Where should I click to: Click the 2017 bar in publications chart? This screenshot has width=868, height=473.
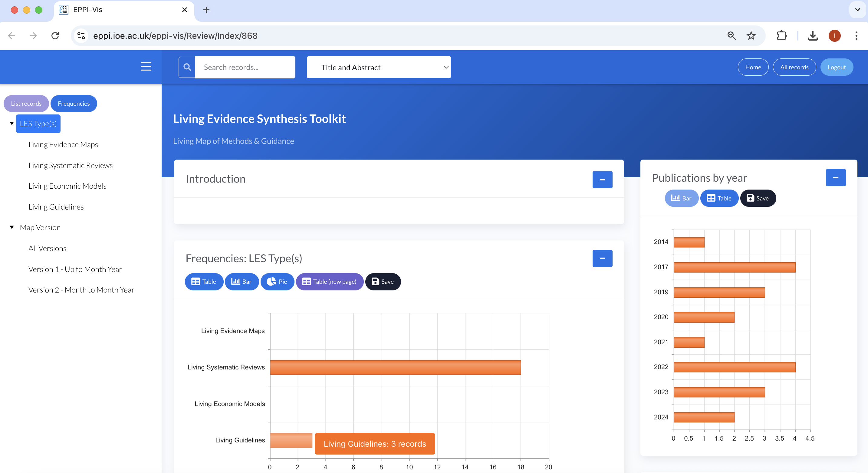(734, 267)
